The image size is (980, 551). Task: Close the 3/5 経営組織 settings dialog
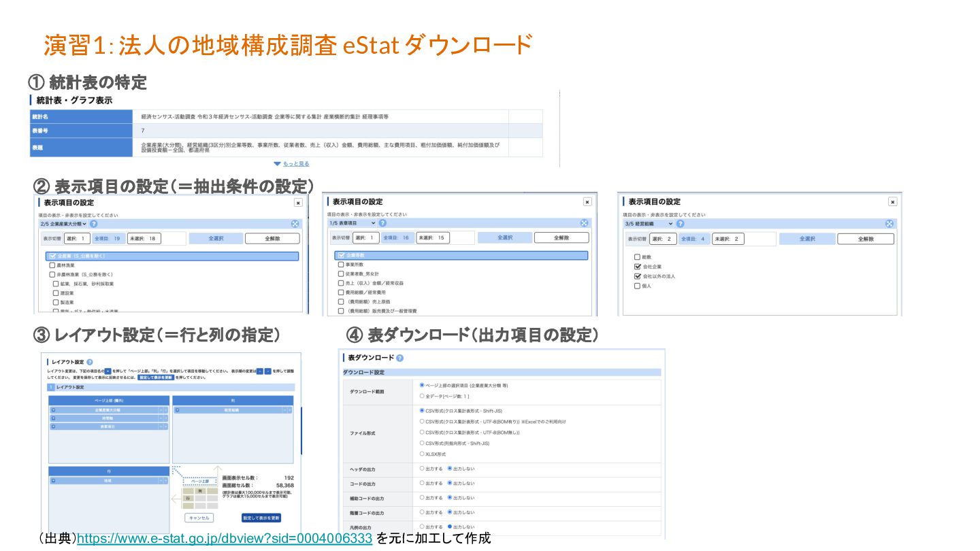pyautogui.click(x=892, y=201)
